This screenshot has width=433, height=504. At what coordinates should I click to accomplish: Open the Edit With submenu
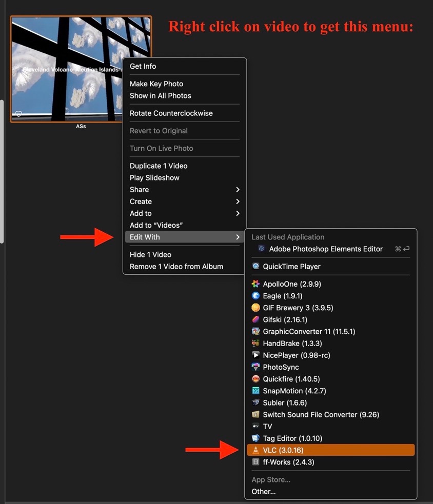pyautogui.click(x=185, y=237)
